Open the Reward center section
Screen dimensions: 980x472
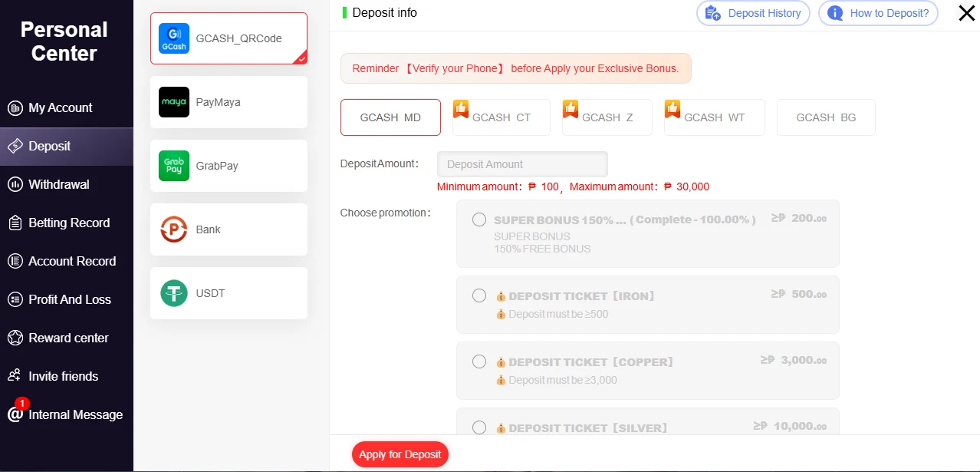tap(67, 338)
